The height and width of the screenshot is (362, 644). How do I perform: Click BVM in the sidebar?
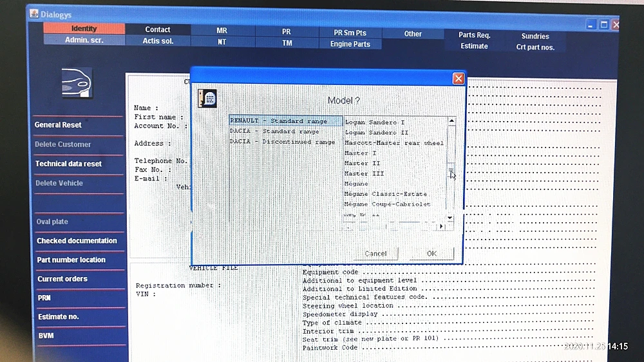click(46, 336)
